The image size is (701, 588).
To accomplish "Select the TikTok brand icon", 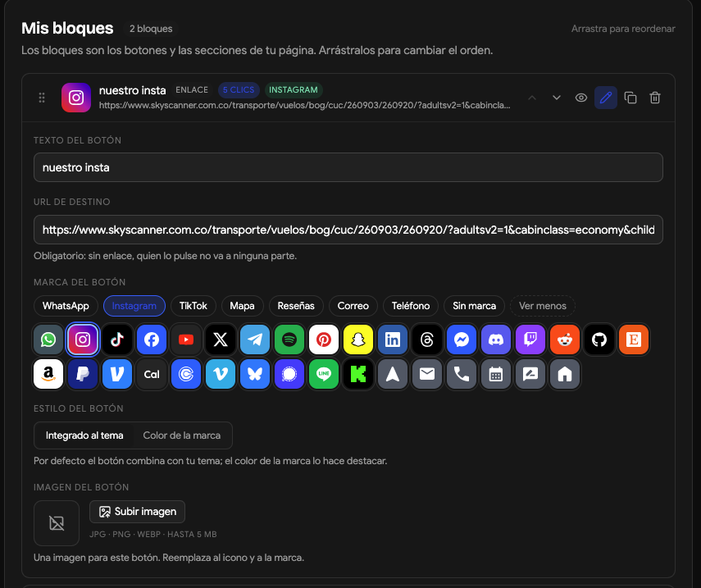I will coord(117,340).
